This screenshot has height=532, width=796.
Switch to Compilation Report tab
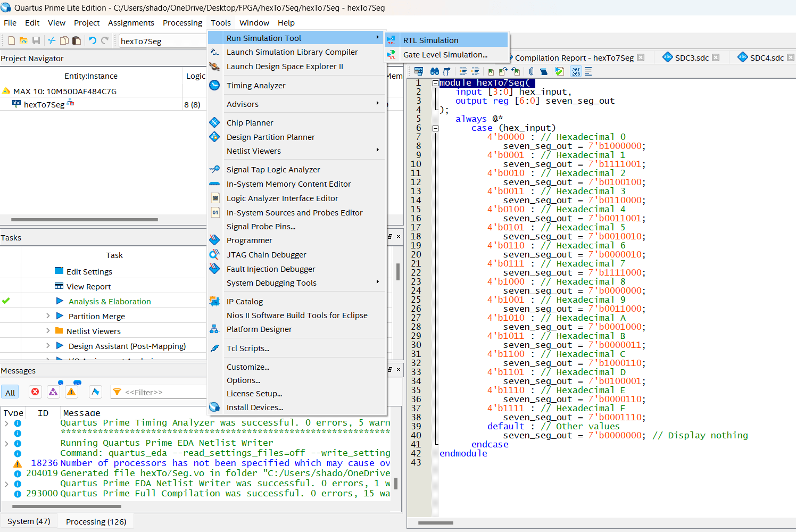(574, 57)
